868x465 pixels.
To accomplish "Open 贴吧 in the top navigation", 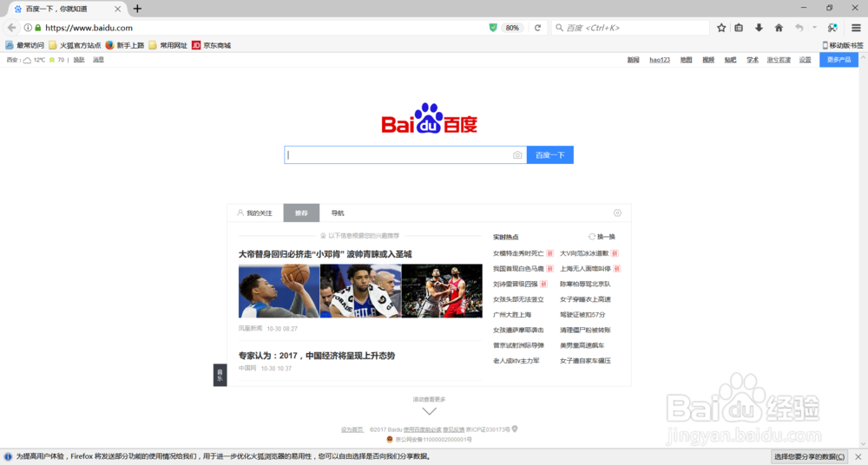I will [x=730, y=60].
